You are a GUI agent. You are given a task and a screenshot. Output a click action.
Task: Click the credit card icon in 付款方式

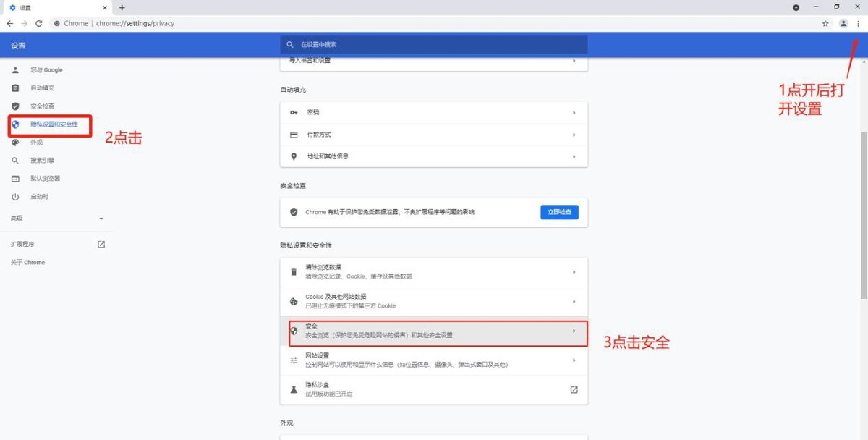pyautogui.click(x=294, y=135)
